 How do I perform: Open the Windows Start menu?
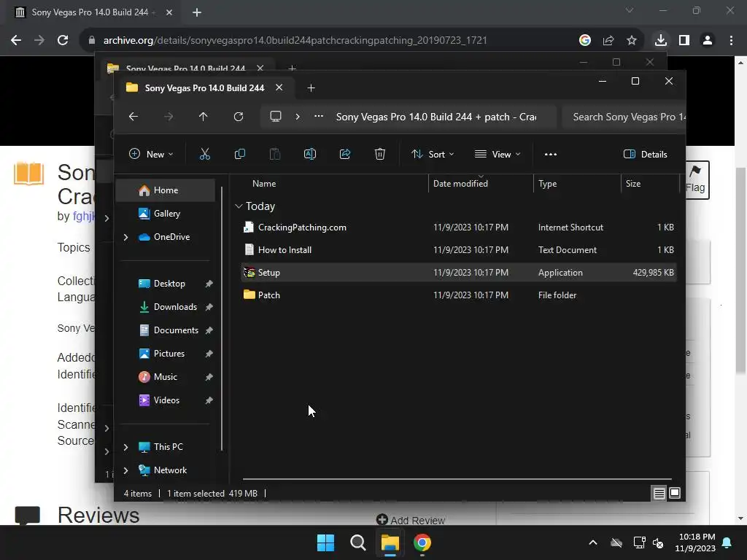coord(325,542)
